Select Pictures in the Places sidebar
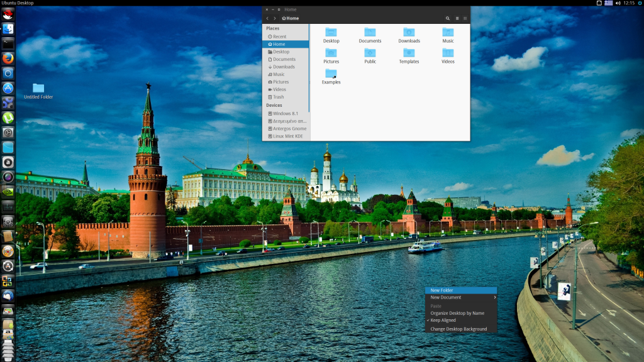644x362 pixels. click(x=286, y=82)
